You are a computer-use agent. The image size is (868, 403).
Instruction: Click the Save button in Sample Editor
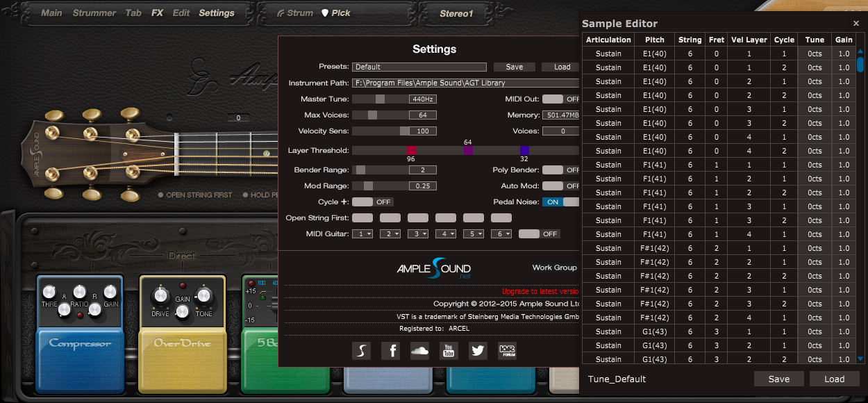point(778,379)
